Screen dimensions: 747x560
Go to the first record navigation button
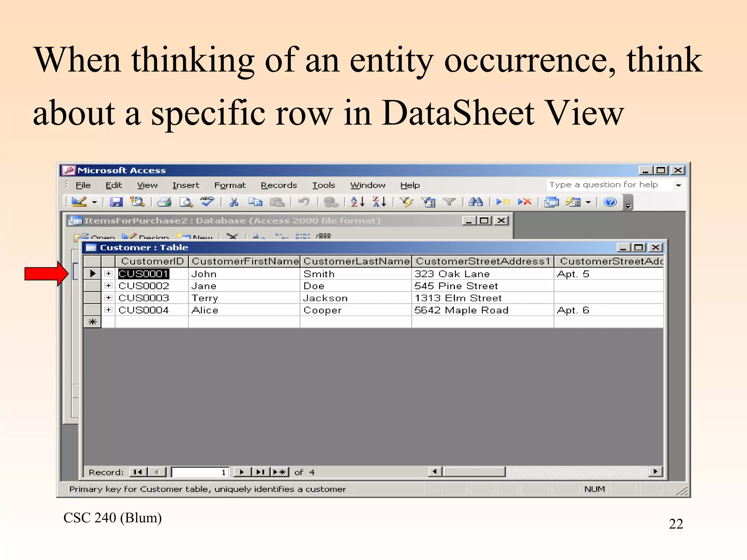pyautogui.click(x=138, y=472)
